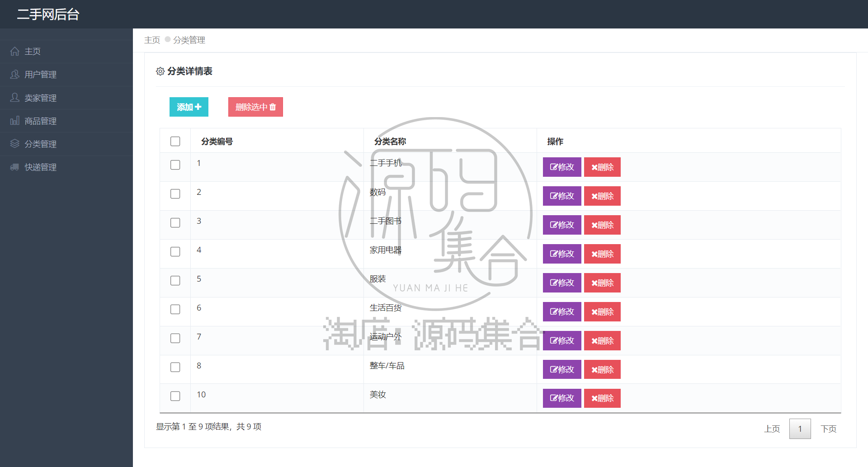Click the 用户管理 user icon in the sidebar
Viewport: 868px width, 467px height.
(15, 74)
